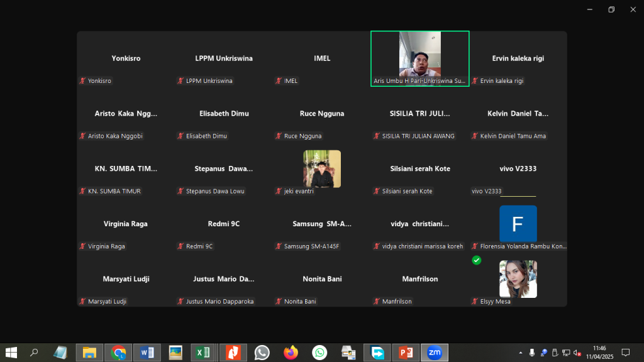This screenshot has height=362, width=644.
Task: Click muted mic icon for Florensia Yolanda Rambu
Action: tap(475, 246)
